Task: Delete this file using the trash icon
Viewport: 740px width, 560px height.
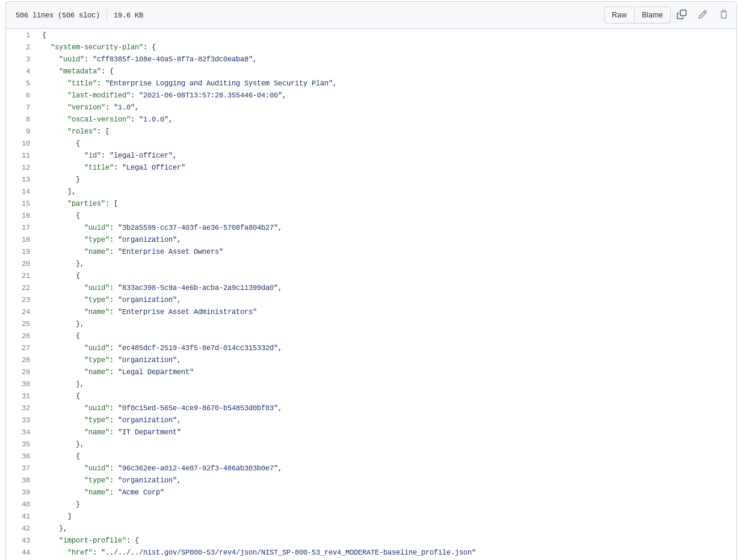Action: (724, 14)
